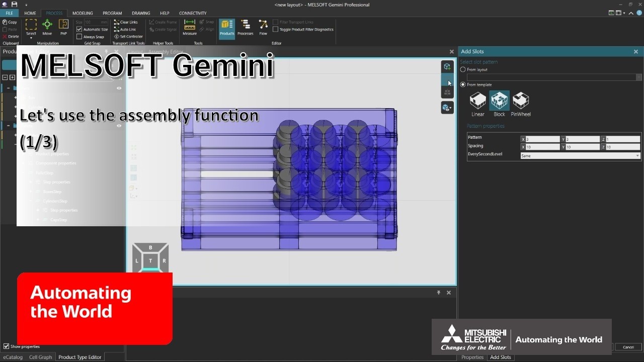Copy selection to clipboard
644x362 pixels.
tap(10, 22)
